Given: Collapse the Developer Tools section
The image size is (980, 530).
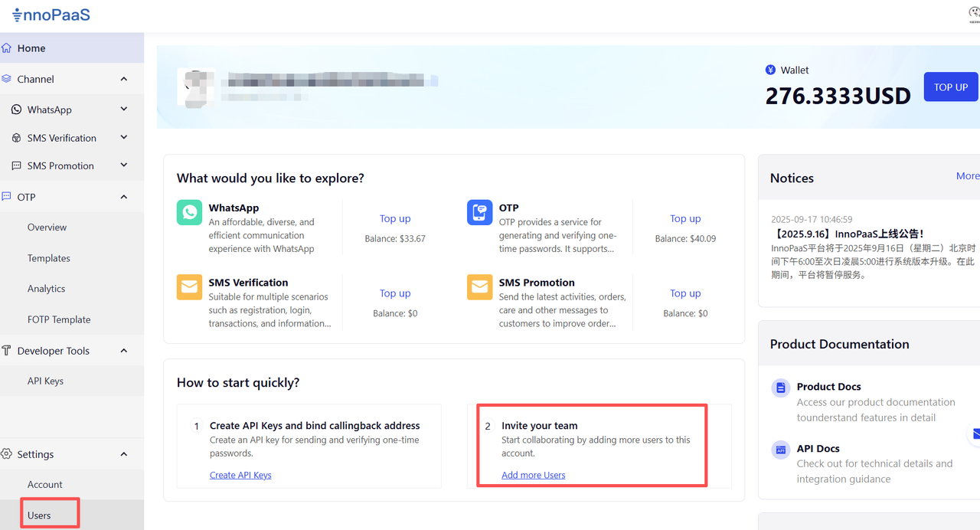Looking at the screenshot, I should click(124, 351).
